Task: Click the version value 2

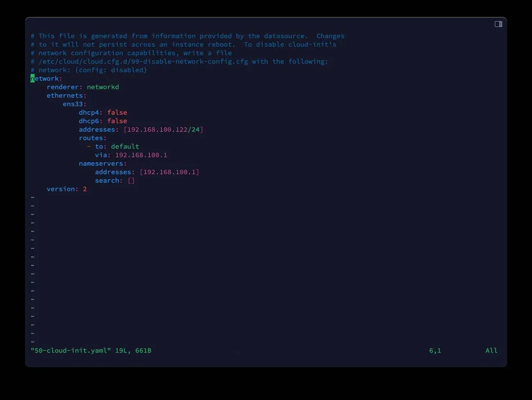Action: pyautogui.click(x=85, y=189)
